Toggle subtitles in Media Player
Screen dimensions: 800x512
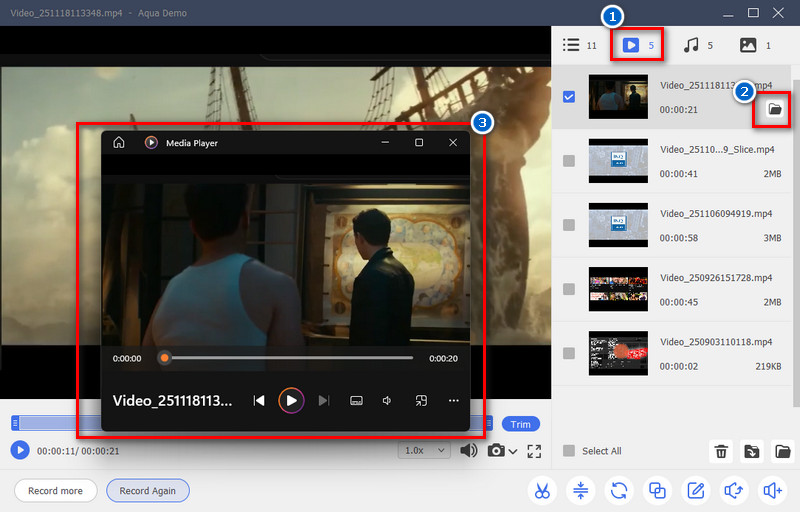click(x=356, y=401)
